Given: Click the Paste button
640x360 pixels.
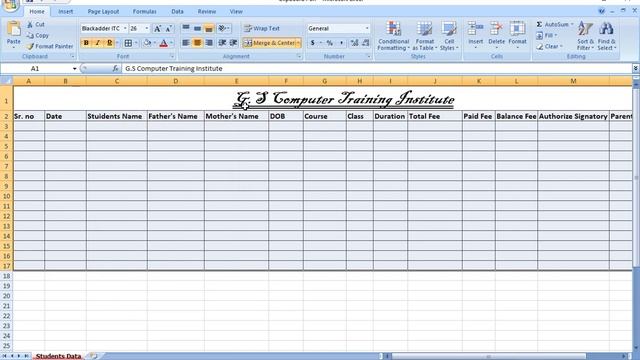Looking at the screenshot, I should pos(13,34).
